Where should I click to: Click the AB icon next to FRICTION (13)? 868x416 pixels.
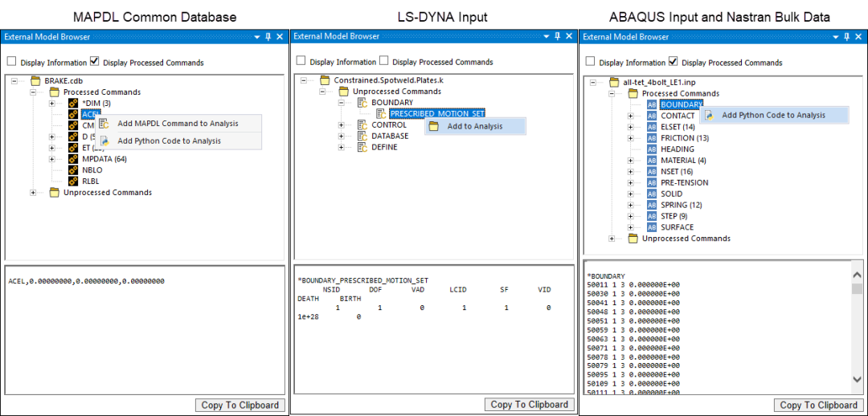(x=652, y=138)
